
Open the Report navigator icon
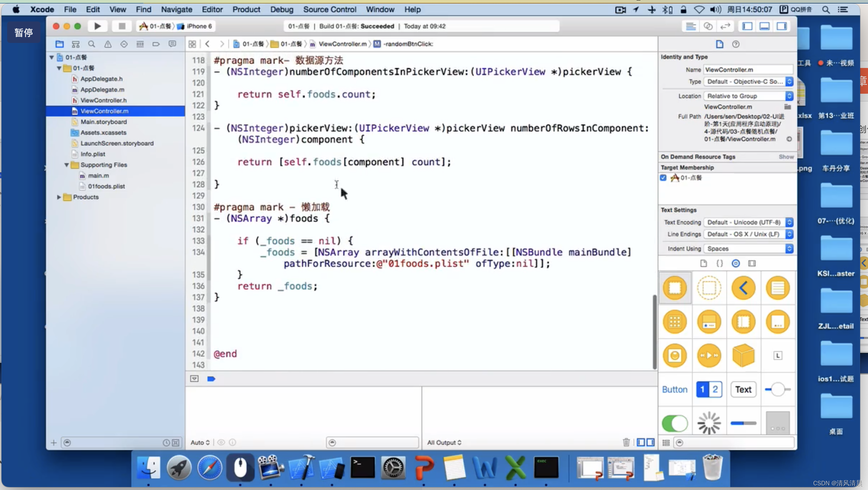pyautogui.click(x=172, y=44)
